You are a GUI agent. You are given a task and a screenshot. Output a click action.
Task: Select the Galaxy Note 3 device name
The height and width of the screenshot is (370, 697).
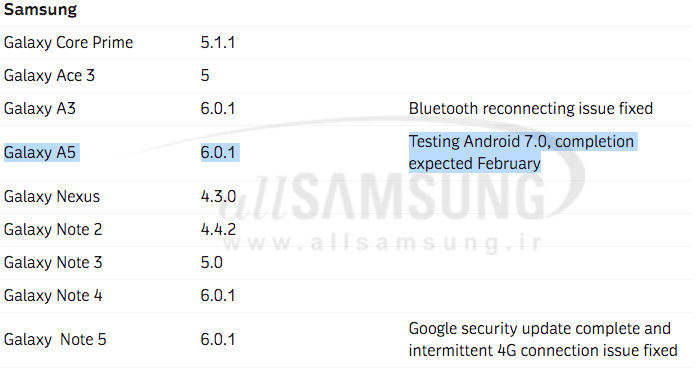53,262
